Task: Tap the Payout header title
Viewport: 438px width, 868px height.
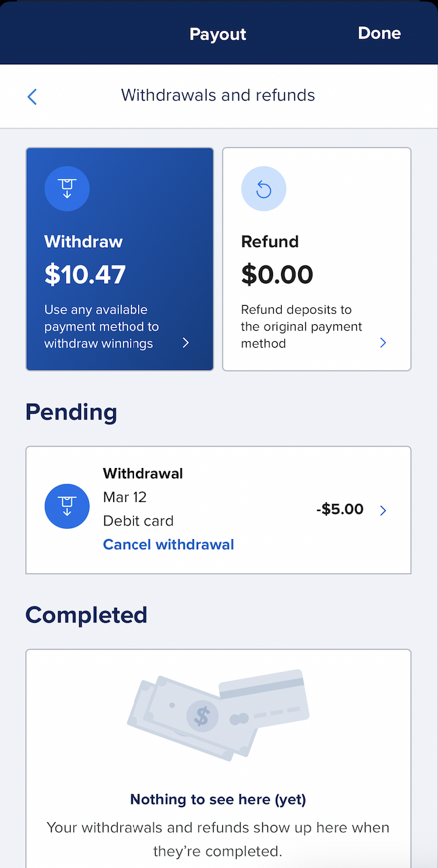Action: tap(218, 33)
